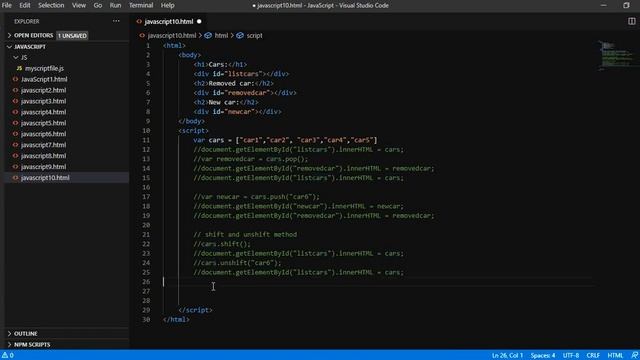Open the Selection menu
The height and width of the screenshot is (360, 640).
(51, 5)
